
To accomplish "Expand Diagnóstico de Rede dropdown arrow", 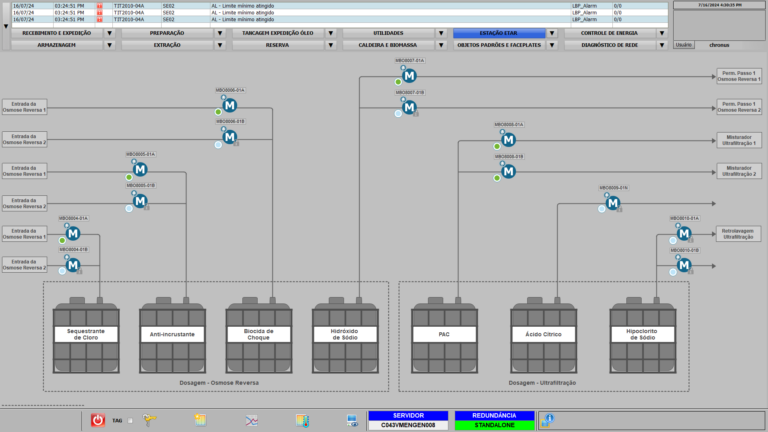I will click(662, 45).
